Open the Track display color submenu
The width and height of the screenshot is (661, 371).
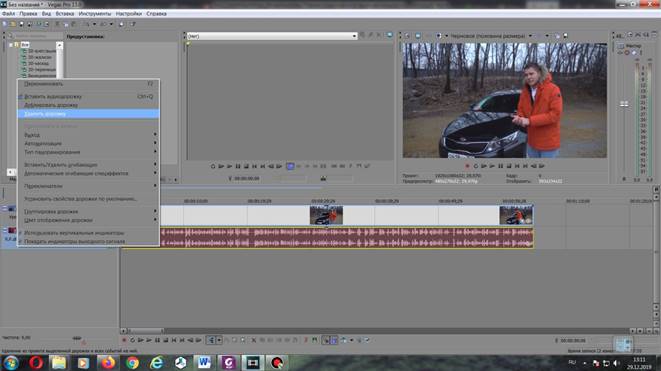tap(88, 220)
